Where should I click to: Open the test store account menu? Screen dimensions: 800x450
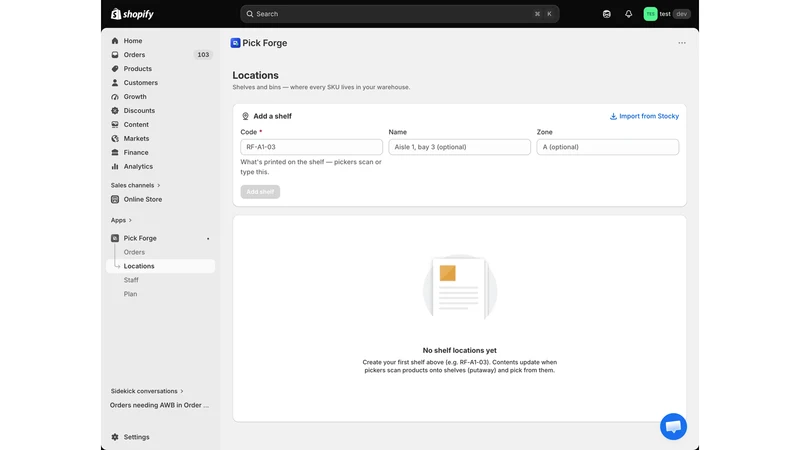(667, 14)
